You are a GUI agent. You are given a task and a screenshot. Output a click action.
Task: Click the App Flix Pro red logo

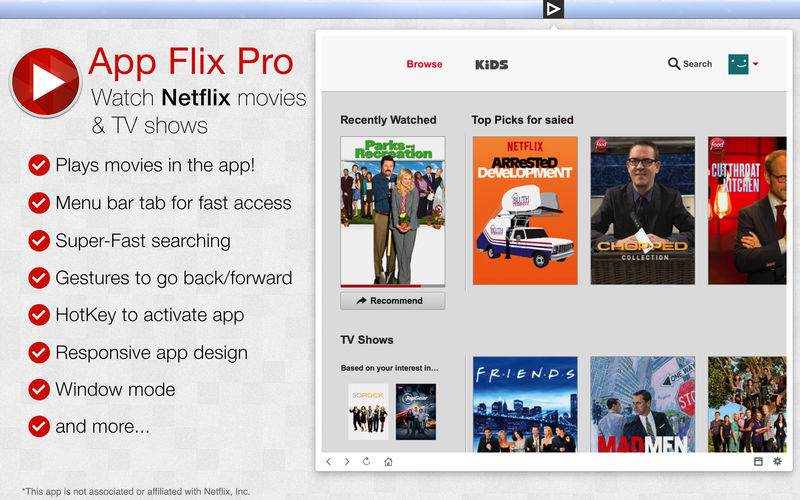click(x=46, y=82)
